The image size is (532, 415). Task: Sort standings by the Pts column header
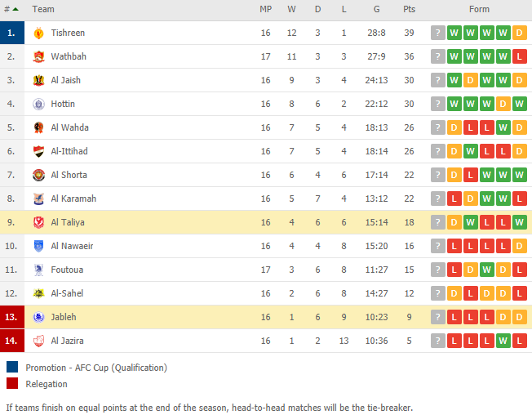(409, 9)
